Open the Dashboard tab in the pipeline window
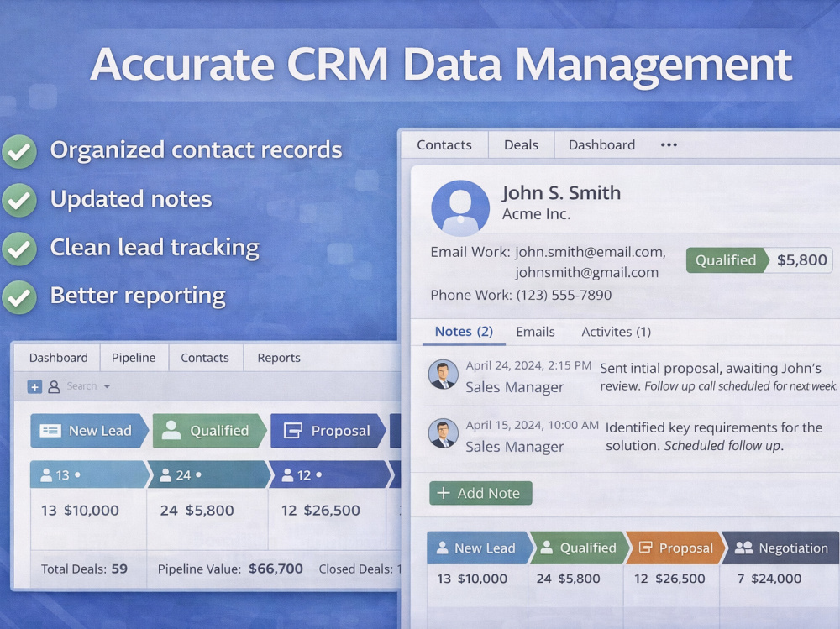The width and height of the screenshot is (840, 629). (x=59, y=358)
